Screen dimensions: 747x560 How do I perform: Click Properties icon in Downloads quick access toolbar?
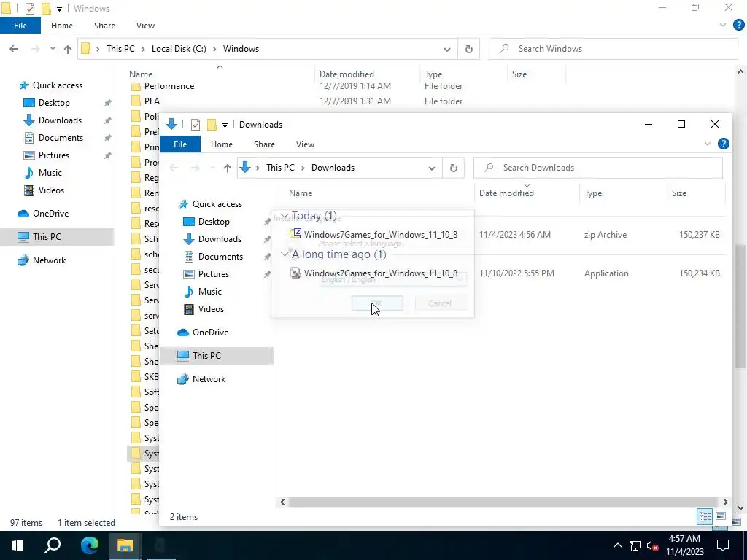[x=196, y=124]
